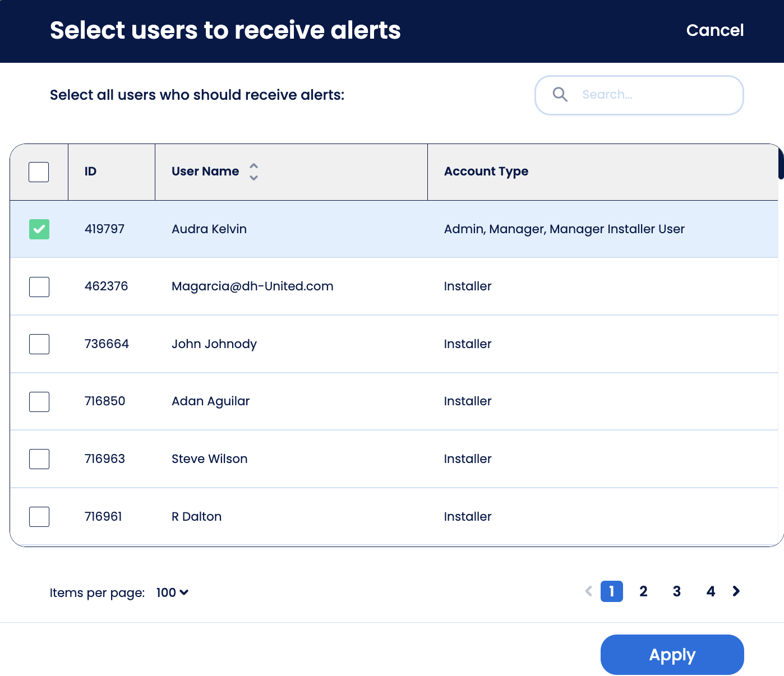Sort ascending using the User Name up arrow
This screenshot has width=784, height=676.
point(253,165)
